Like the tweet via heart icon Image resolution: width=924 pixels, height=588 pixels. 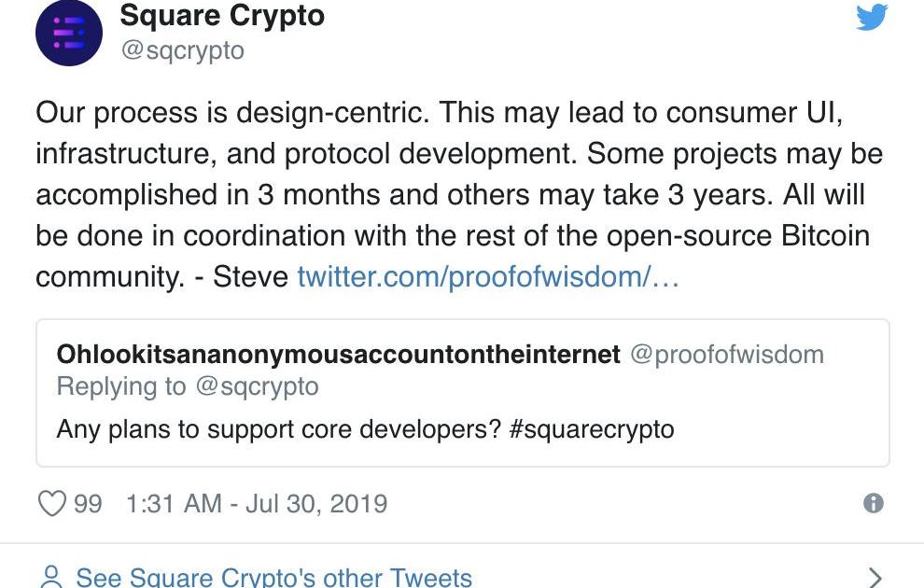(x=52, y=504)
